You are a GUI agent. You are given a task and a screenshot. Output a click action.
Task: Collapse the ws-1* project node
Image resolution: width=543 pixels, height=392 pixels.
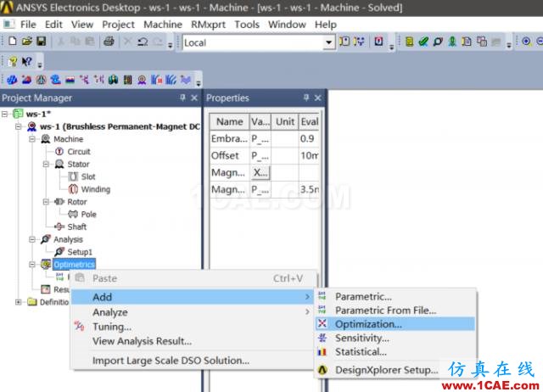pyautogui.click(x=4, y=114)
